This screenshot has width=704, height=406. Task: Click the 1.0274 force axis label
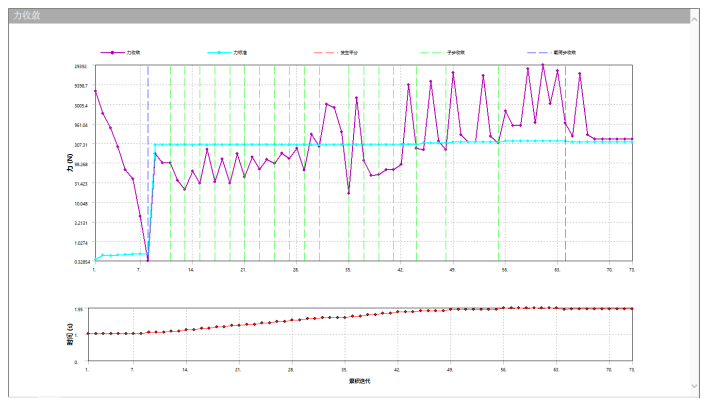(x=81, y=243)
